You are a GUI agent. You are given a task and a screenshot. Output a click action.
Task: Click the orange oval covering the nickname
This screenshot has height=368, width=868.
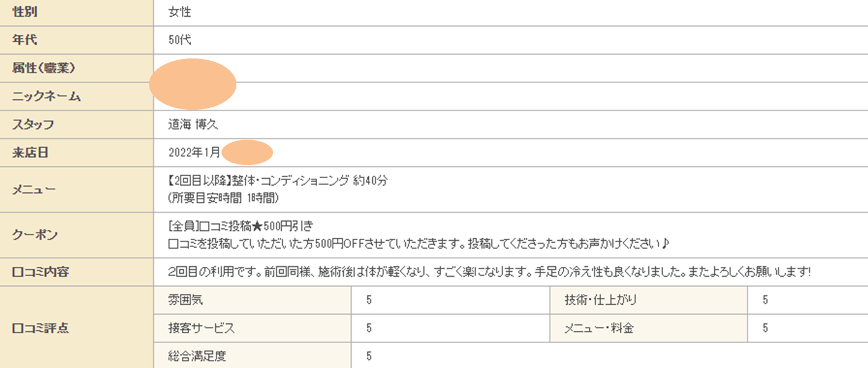point(193,84)
